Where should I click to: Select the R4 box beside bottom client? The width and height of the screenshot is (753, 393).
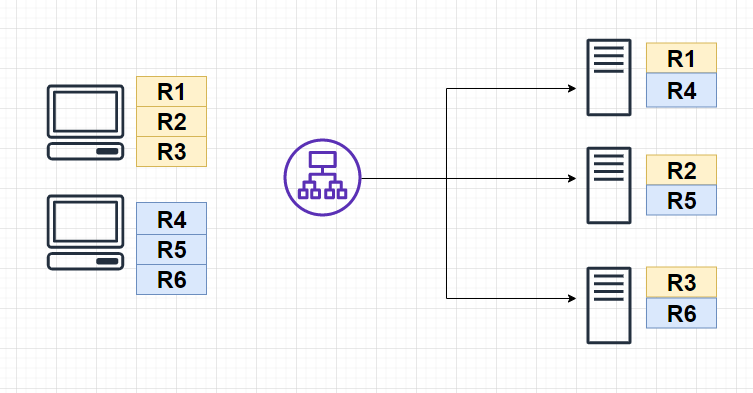(171, 219)
